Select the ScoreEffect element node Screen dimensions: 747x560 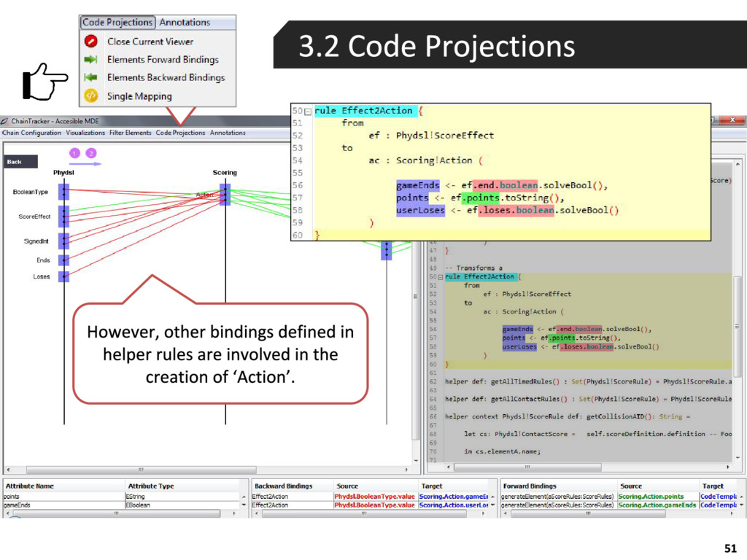[x=64, y=217]
